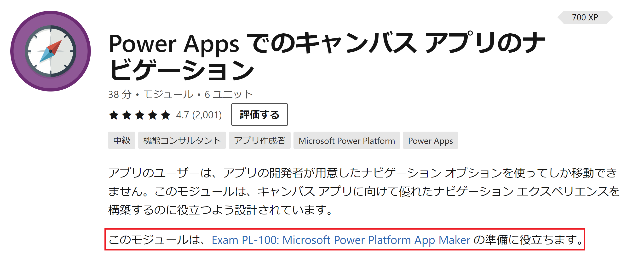644x256 pixels.
Task: Open the Exam PL-100 App Maker link
Action: click(x=341, y=240)
